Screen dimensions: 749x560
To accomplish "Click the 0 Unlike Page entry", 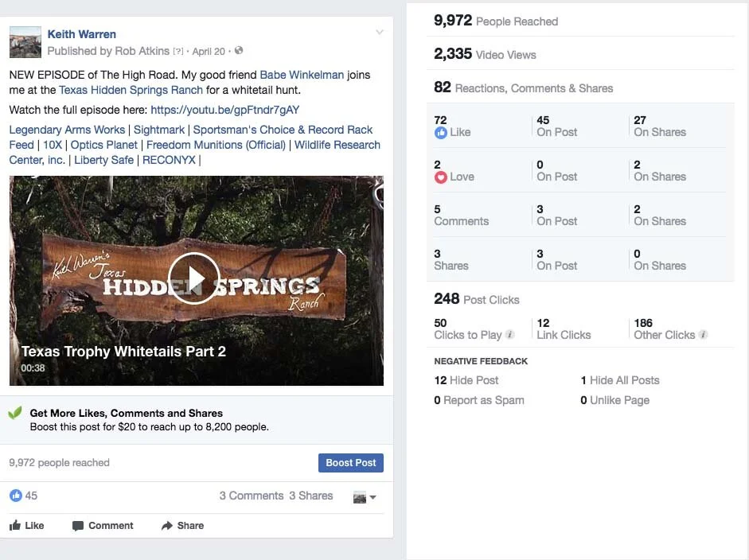I will tap(614, 401).
